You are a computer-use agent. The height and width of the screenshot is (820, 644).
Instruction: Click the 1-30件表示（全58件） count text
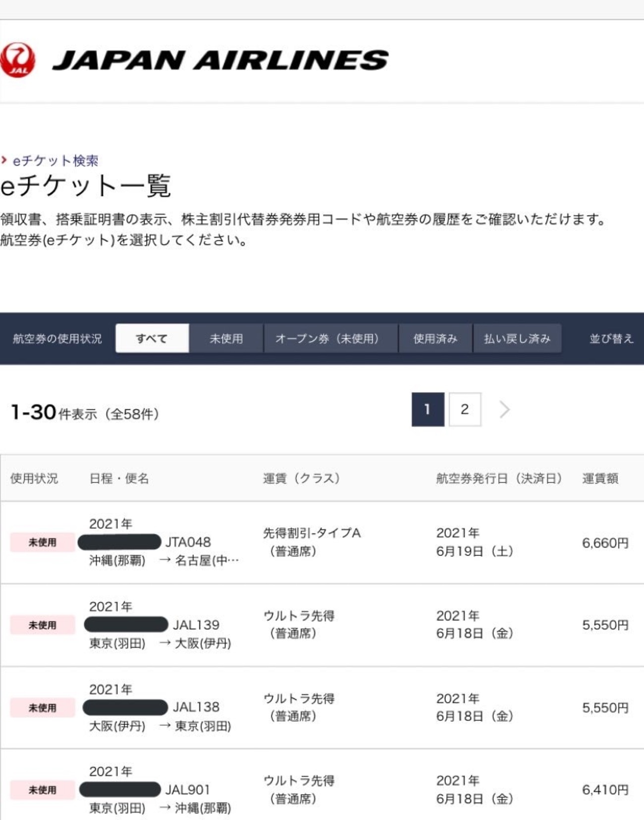(x=85, y=413)
